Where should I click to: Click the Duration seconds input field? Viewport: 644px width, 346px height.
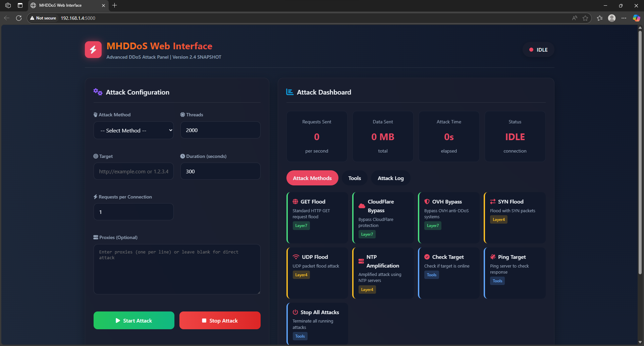(x=220, y=171)
